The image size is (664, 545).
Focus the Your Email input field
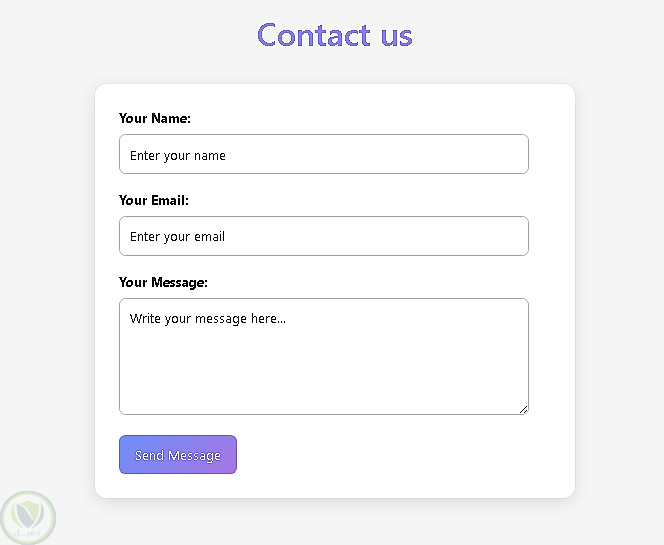tap(323, 236)
